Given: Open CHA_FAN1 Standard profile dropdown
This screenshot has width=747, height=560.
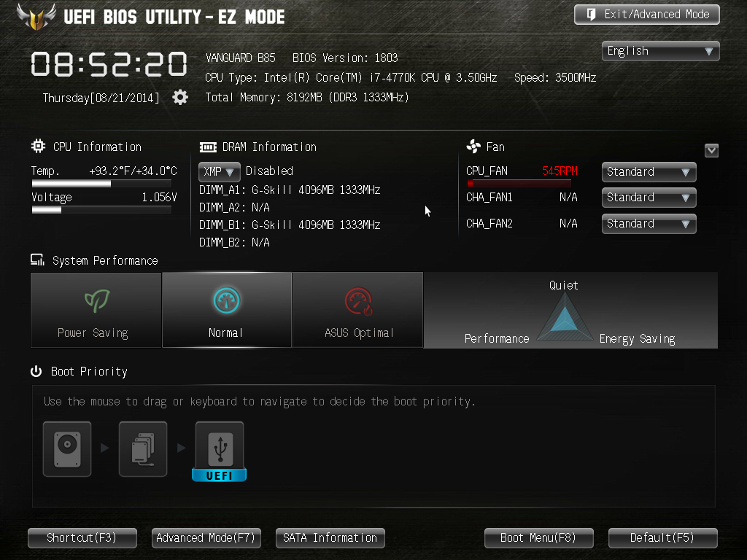Looking at the screenshot, I should (x=649, y=198).
